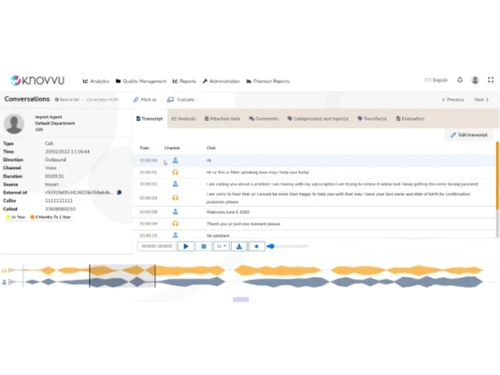Open the Reports menu
500x375 pixels.
click(184, 81)
